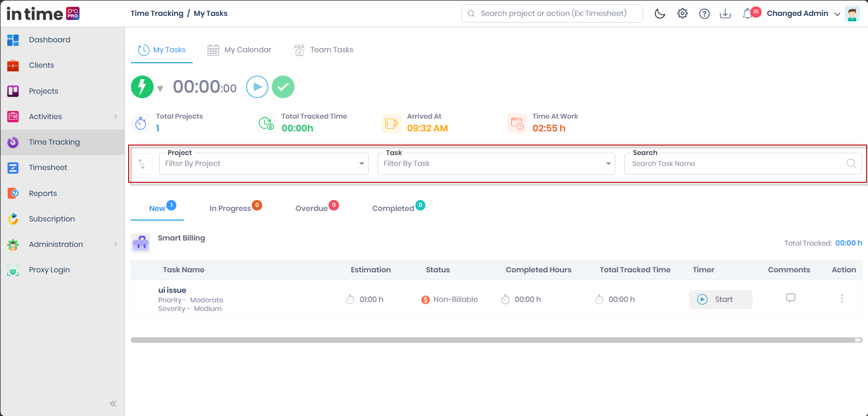The width and height of the screenshot is (868, 416).
Task: Start the main timer play button
Action: (x=257, y=87)
